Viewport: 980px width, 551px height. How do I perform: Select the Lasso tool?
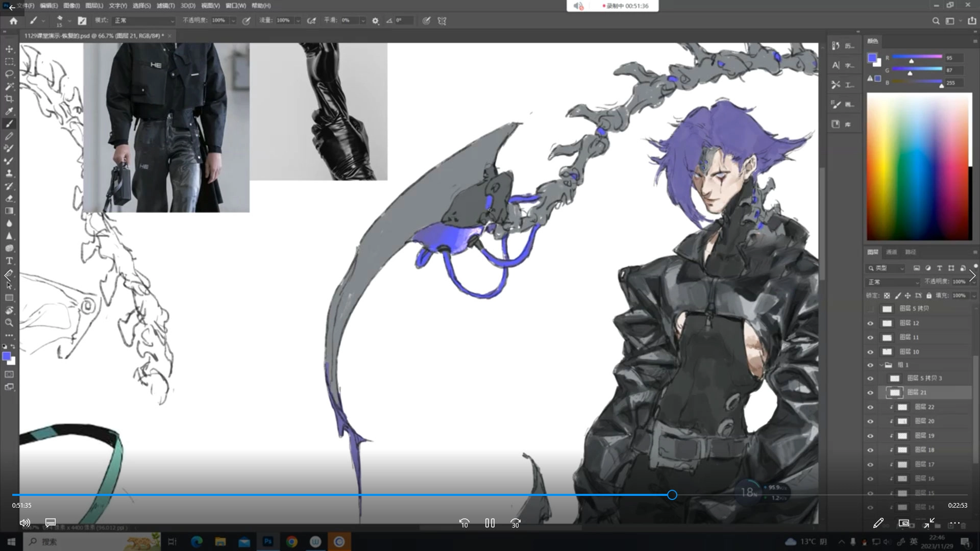(9, 74)
